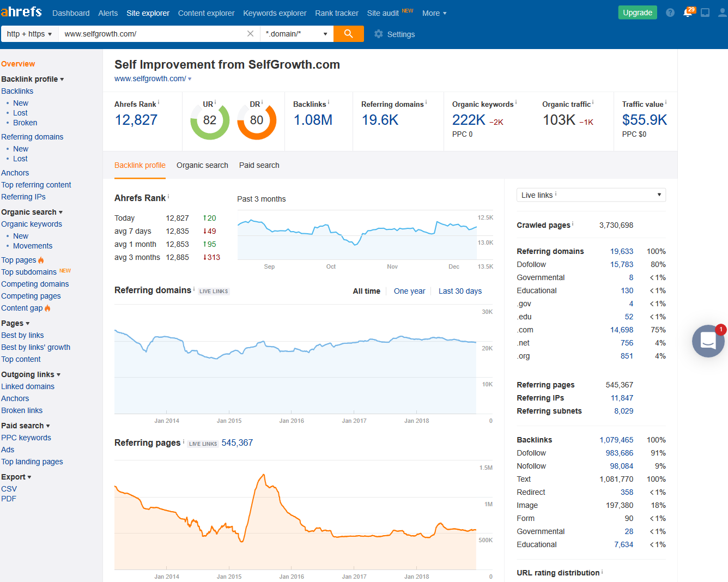Click the green Upgrade button
The width and height of the screenshot is (728, 582).
click(x=638, y=12)
